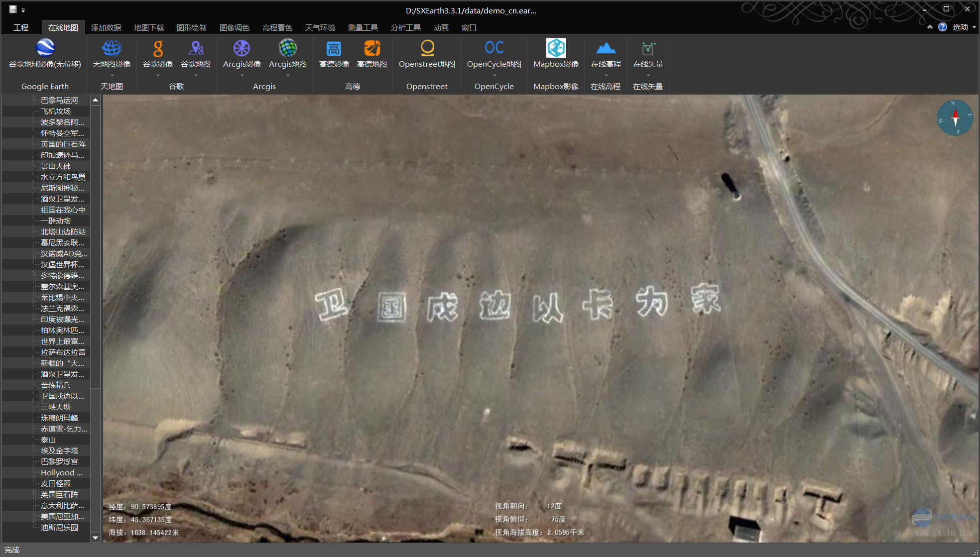Viewport: 980px width, 557px height.
Task: Switch to the 添加数据 tab
Action: pyautogui.click(x=106, y=27)
